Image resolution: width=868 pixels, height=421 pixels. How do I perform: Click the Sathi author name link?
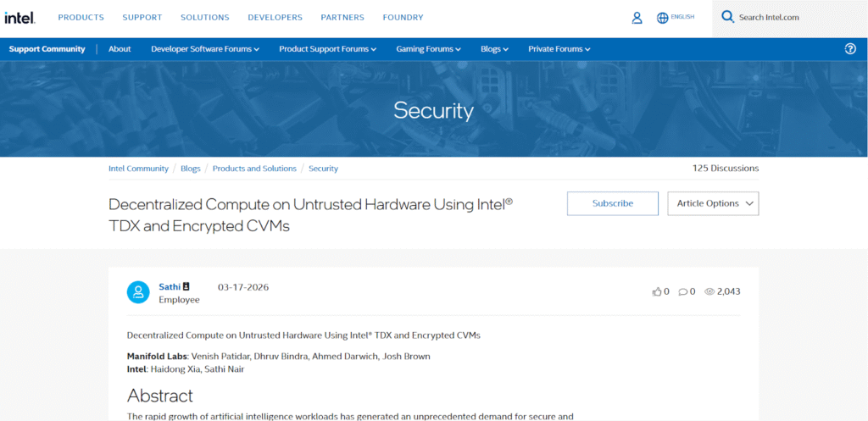coord(170,286)
